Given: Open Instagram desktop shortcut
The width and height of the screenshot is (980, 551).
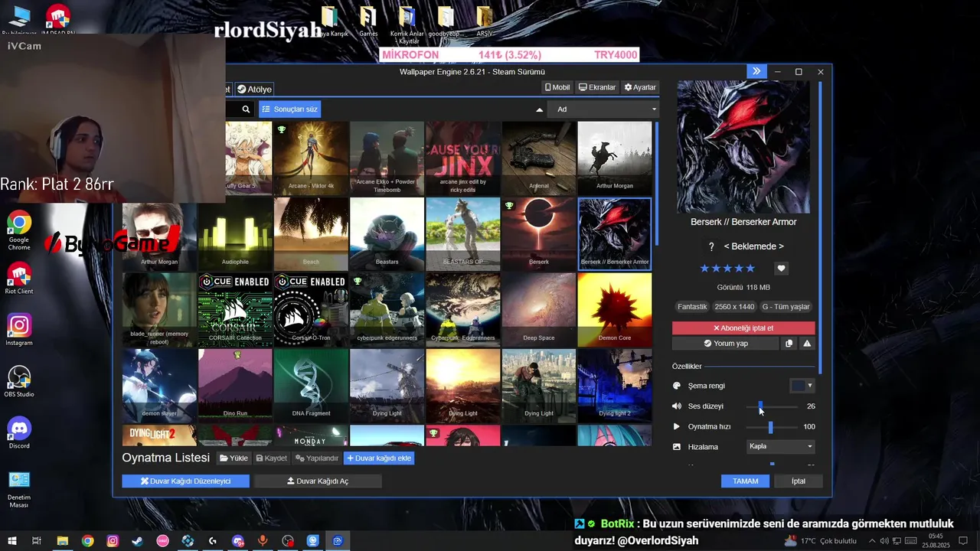Looking at the screenshot, I should tap(19, 330).
